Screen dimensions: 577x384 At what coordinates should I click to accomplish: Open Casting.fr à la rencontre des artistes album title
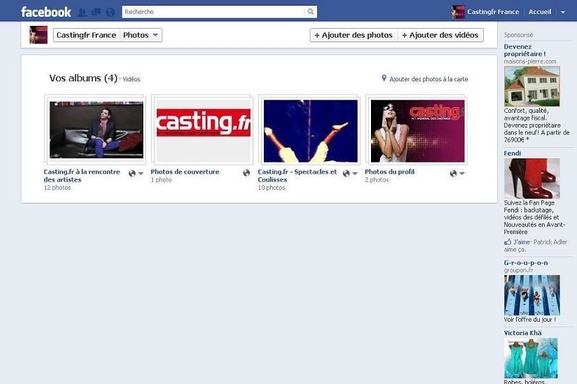pyautogui.click(x=82, y=175)
